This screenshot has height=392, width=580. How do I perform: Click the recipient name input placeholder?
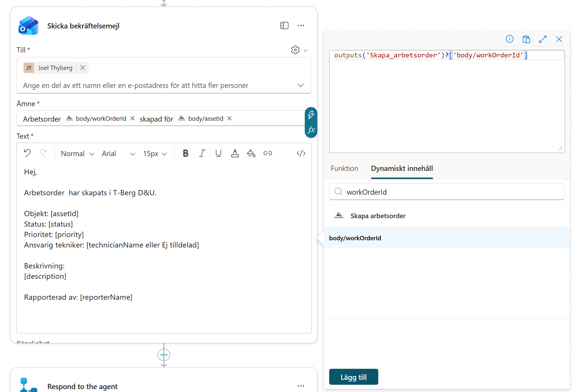(x=136, y=85)
